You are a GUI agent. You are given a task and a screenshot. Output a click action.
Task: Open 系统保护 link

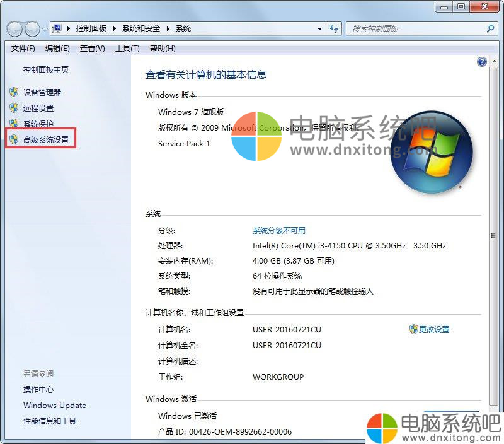click(x=38, y=124)
